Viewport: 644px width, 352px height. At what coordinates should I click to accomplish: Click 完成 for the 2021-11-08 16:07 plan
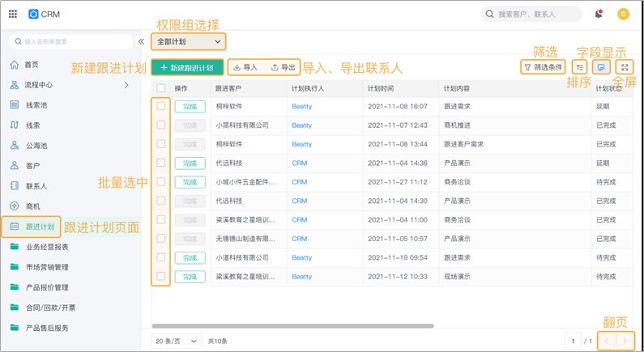(x=190, y=106)
